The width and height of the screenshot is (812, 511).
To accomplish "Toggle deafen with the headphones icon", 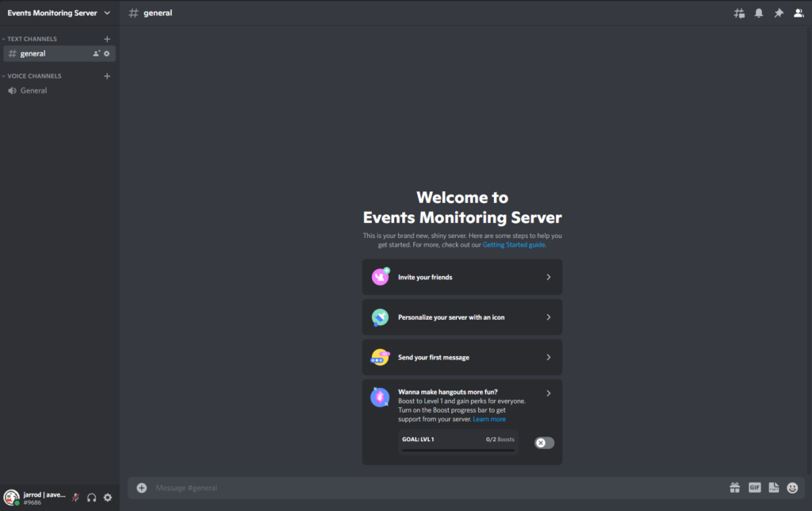I will 91,498.
